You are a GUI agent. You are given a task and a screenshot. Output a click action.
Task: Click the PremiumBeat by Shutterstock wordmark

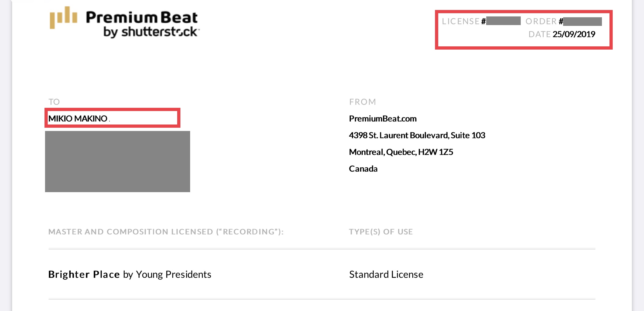coord(142,24)
